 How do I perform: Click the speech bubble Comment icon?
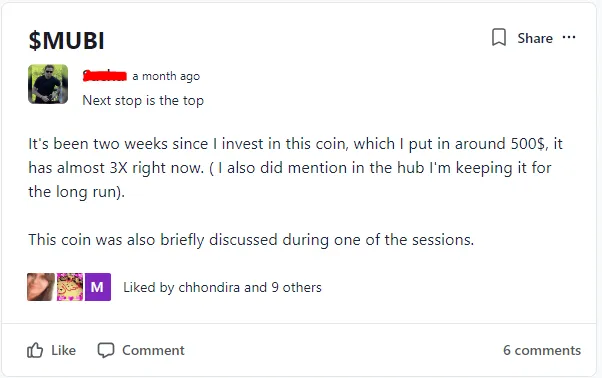pos(106,350)
